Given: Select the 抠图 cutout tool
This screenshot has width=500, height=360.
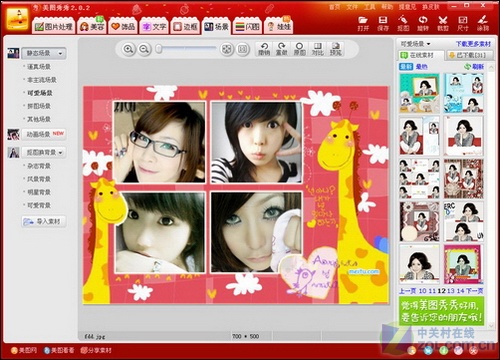Looking at the screenshot, I should click(403, 23).
